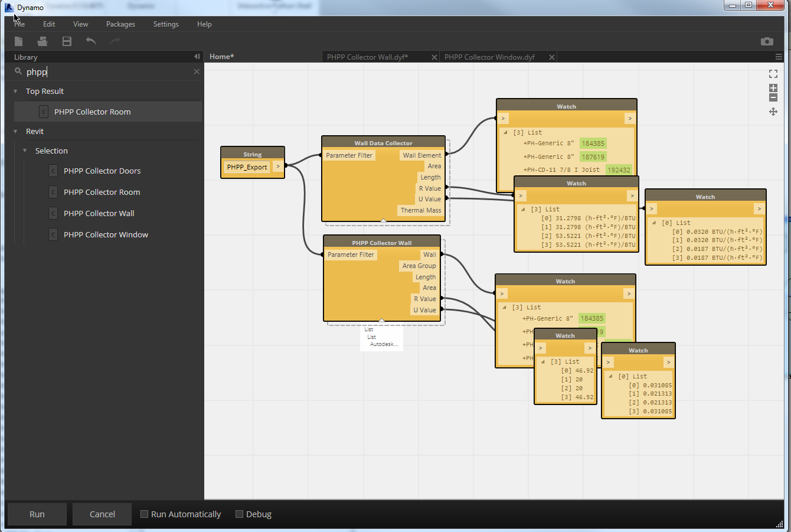Click element ID 184385 in top Watch
The width and height of the screenshot is (791, 532).
[593, 143]
